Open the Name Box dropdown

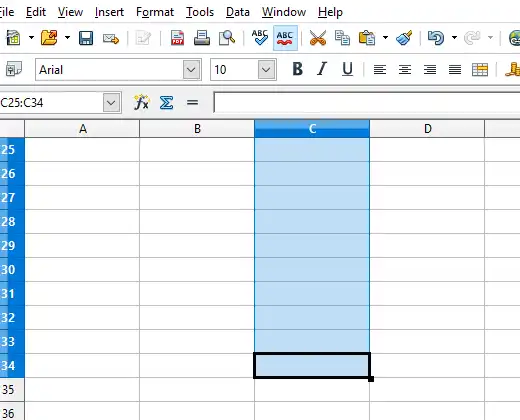tap(111, 103)
